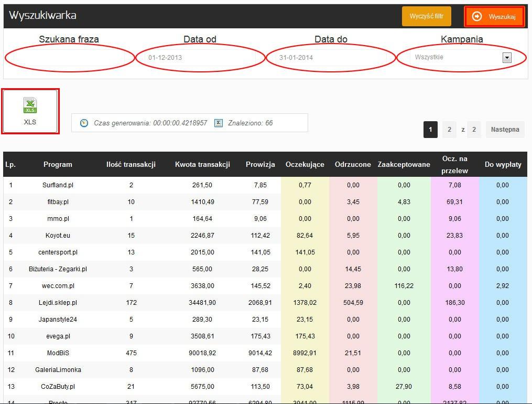Viewport: 532px width, 404px height.
Task: Select the wec.com.pl program cell
Action: coord(58,286)
